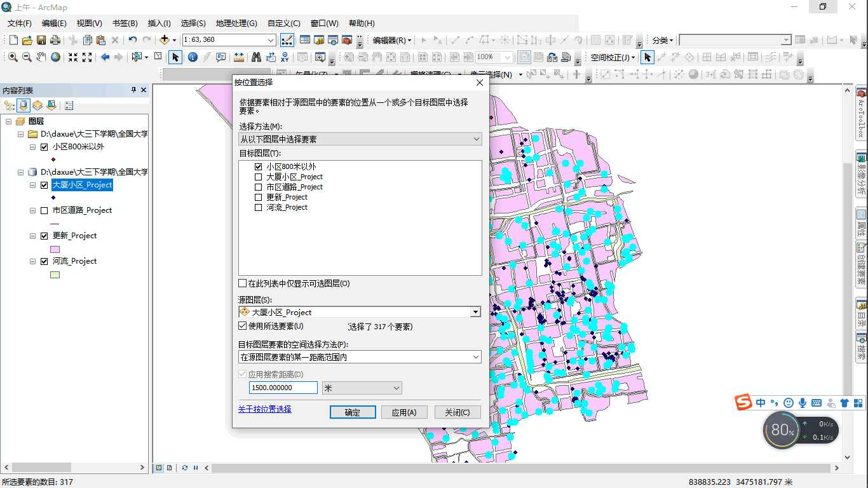The height and width of the screenshot is (488, 868).
Task: Select the Zoom Out tool
Action: [27, 57]
